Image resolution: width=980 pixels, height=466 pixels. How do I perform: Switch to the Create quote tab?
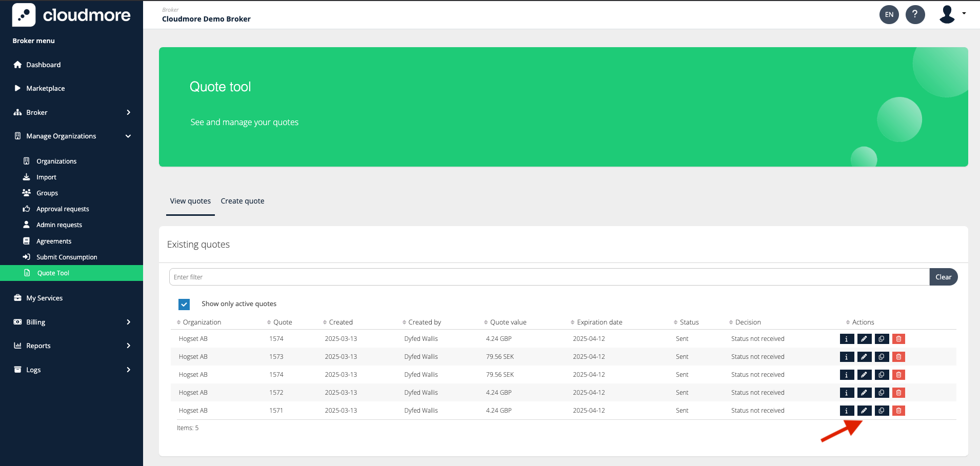tap(242, 200)
